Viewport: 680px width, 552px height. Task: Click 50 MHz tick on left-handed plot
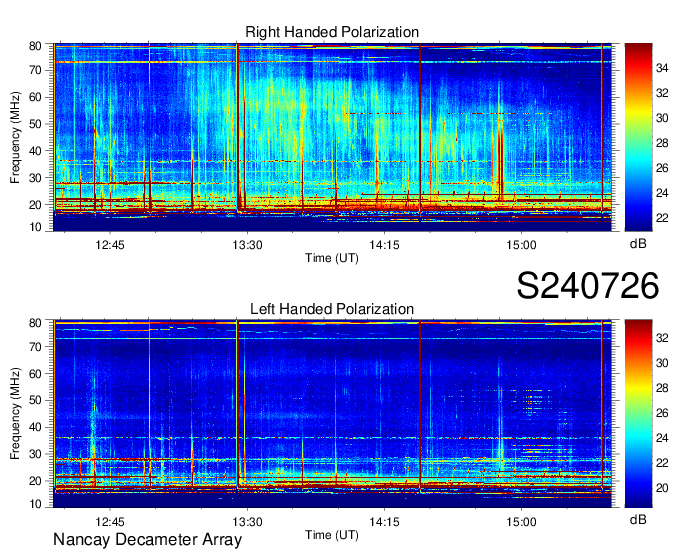[x=35, y=400]
